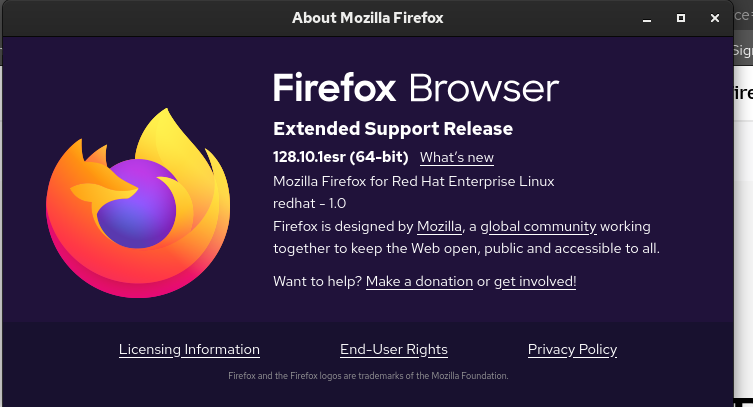Click the Extended Support Release heading
Viewport: 753px width, 407px height.
coord(393,129)
